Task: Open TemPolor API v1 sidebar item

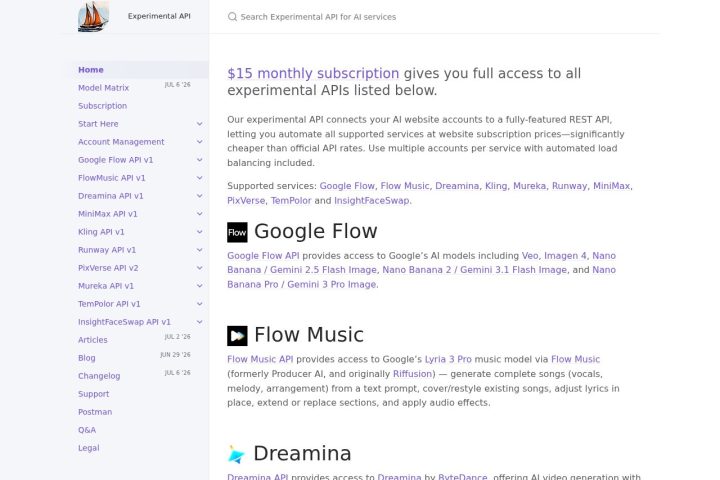Action: (109, 304)
